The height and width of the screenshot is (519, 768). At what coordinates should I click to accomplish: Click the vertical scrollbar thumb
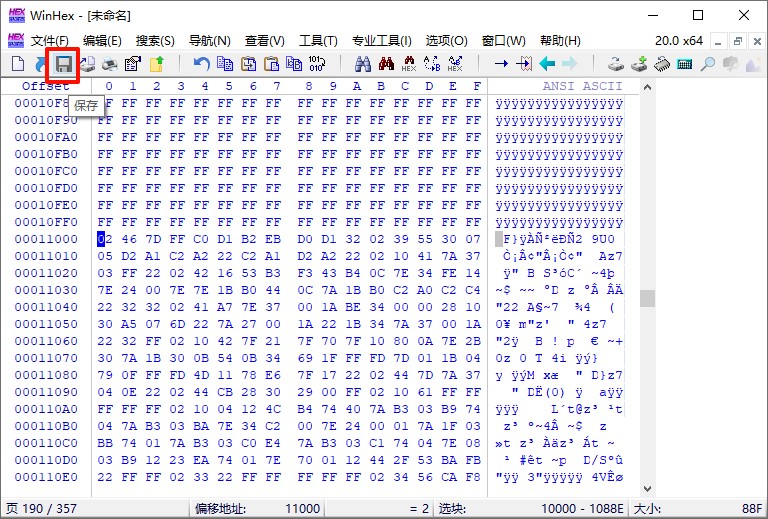(647, 298)
